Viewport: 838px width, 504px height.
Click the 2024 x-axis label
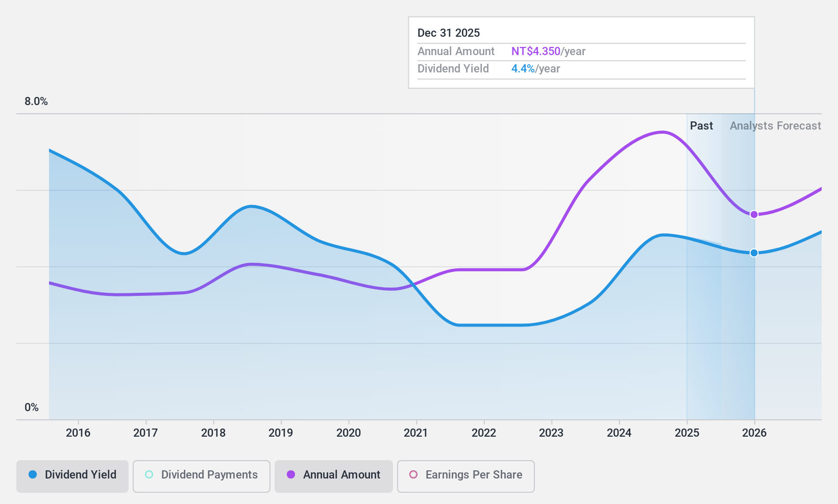click(x=619, y=433)
